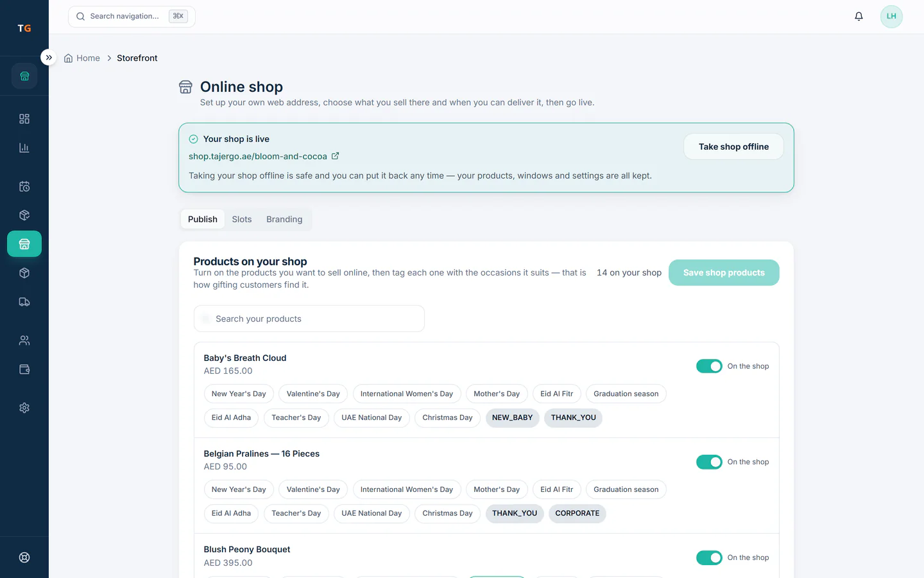
Task: Open the lifebuoy help icon
Action: 24,557
